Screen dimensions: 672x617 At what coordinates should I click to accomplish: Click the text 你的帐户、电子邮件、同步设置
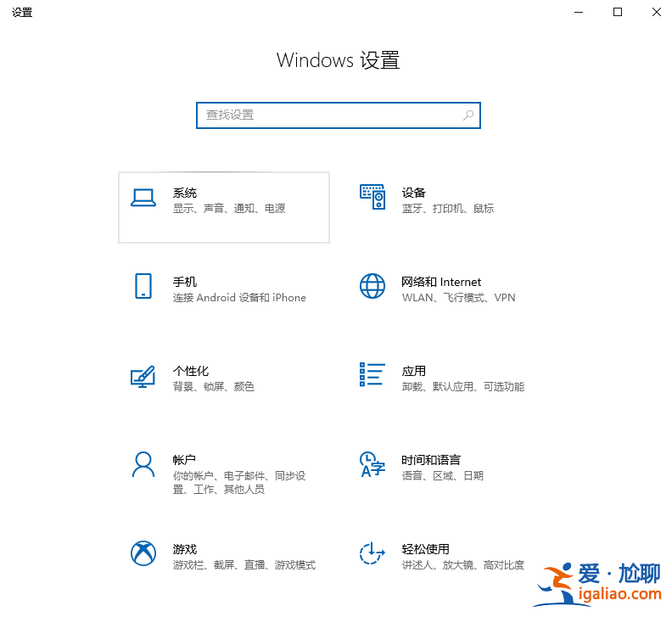click(239, 483)
